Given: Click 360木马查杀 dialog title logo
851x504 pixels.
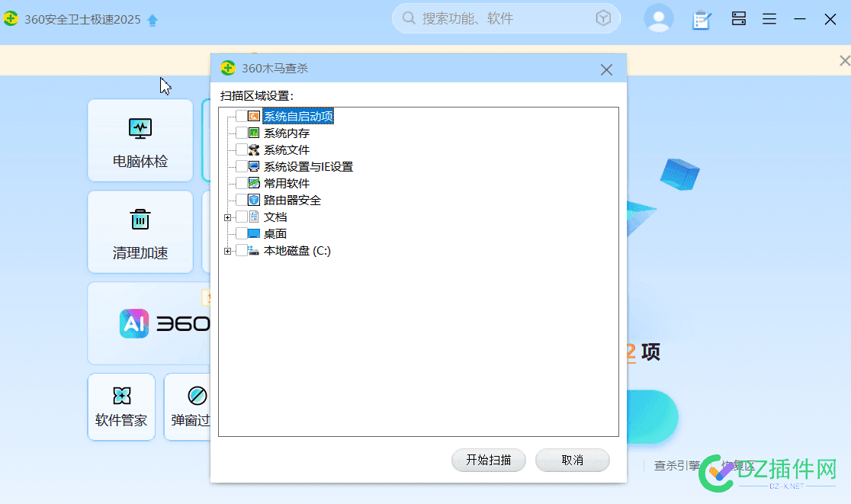Looking at the screenshot, I should click(228, 68).
